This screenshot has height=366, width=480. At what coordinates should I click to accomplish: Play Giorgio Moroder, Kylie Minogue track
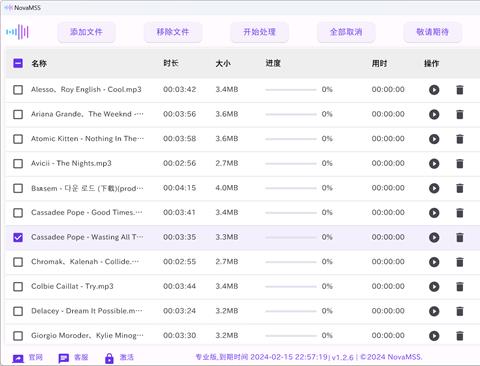434,336
